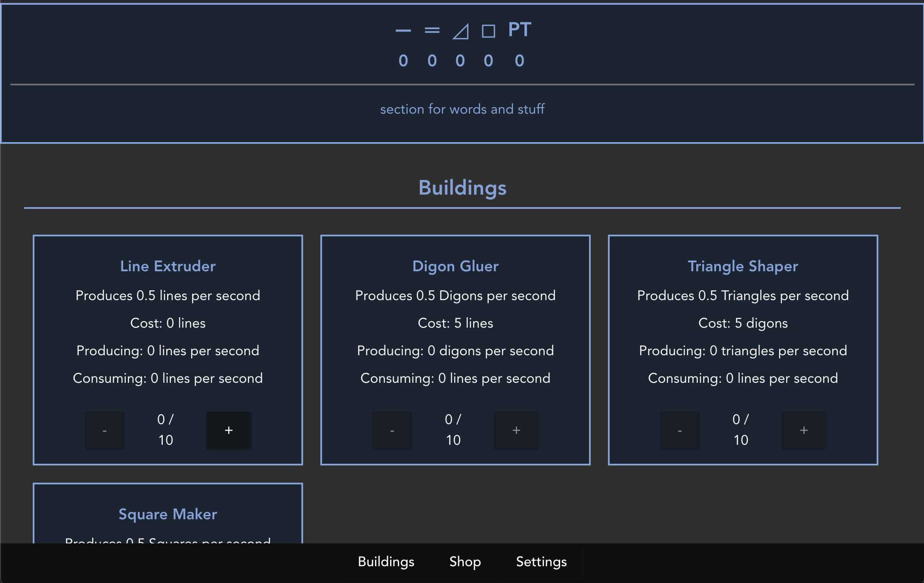Select the Buildings navigation tab
Viewport: 924px width, 583px height.
(x=386, y=562)
